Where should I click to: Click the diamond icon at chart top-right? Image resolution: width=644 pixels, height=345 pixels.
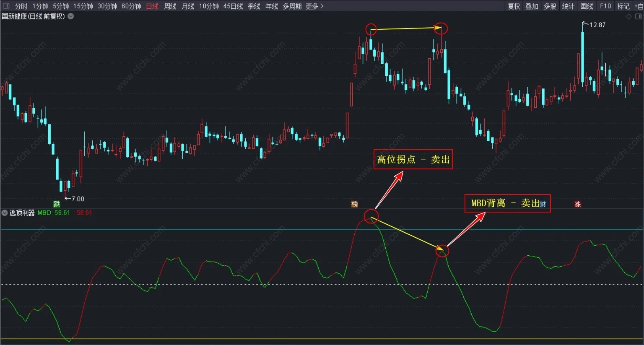point(628,16)
